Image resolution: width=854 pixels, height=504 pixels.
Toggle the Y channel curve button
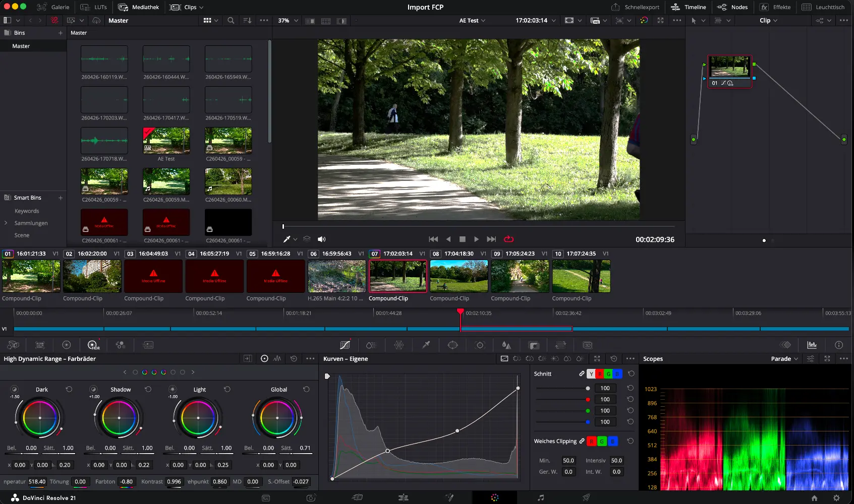pos(591,374)
